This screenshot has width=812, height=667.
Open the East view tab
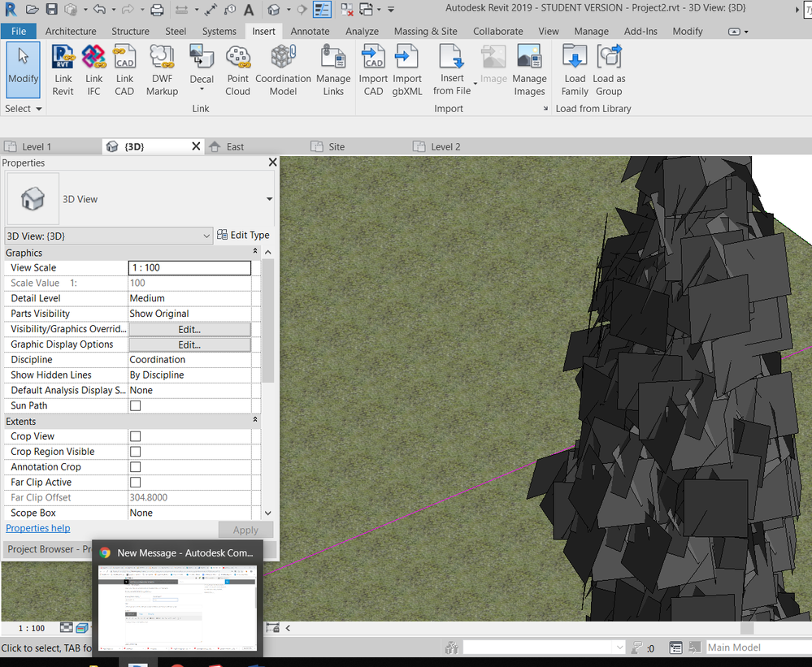235,147
